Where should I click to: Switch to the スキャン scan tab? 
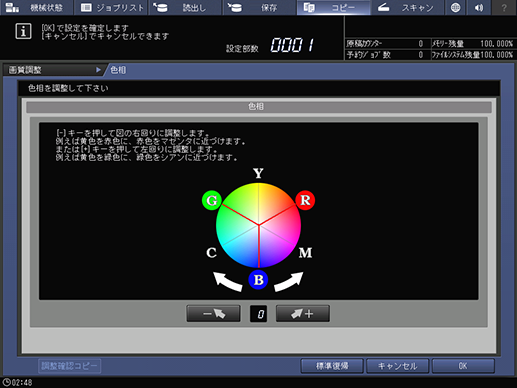click(x=407, y=7)
